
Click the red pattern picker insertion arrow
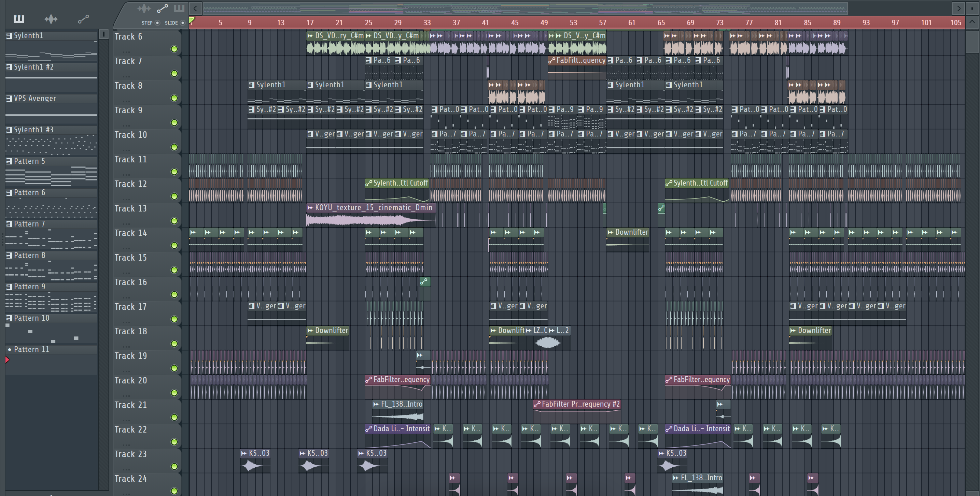click(7, 360)
